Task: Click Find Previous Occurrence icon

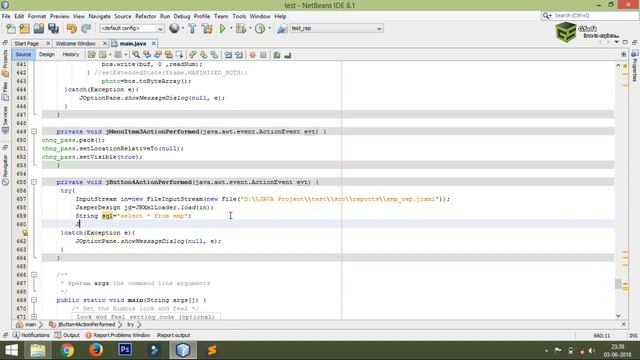Action: point(147,55)
